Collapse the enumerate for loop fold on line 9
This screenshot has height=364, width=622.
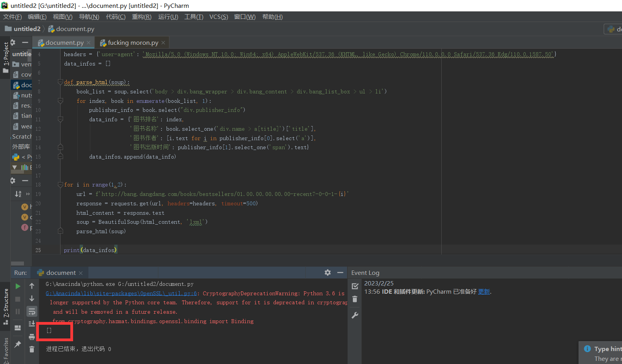[x=61, y=101]
